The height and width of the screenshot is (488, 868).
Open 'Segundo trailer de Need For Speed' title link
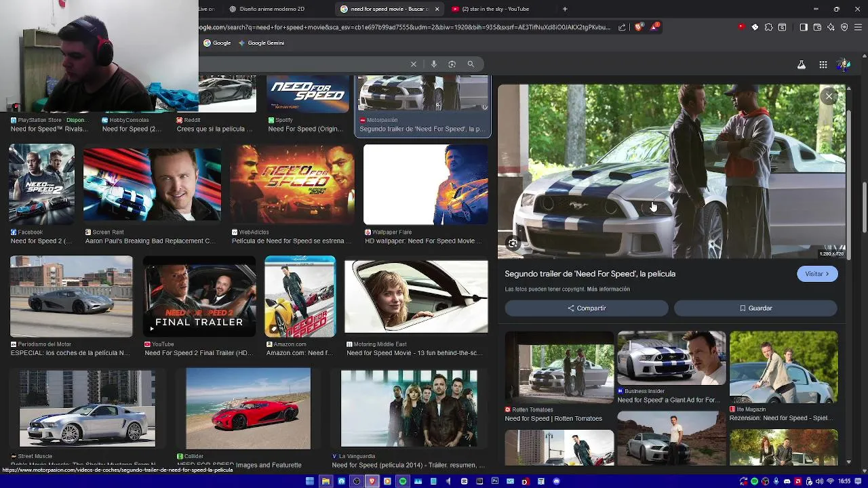point(590,274)
